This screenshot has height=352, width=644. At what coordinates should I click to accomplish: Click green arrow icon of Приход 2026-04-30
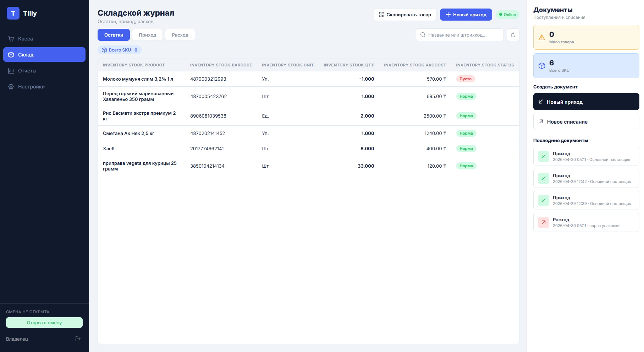tap(543, 156)
